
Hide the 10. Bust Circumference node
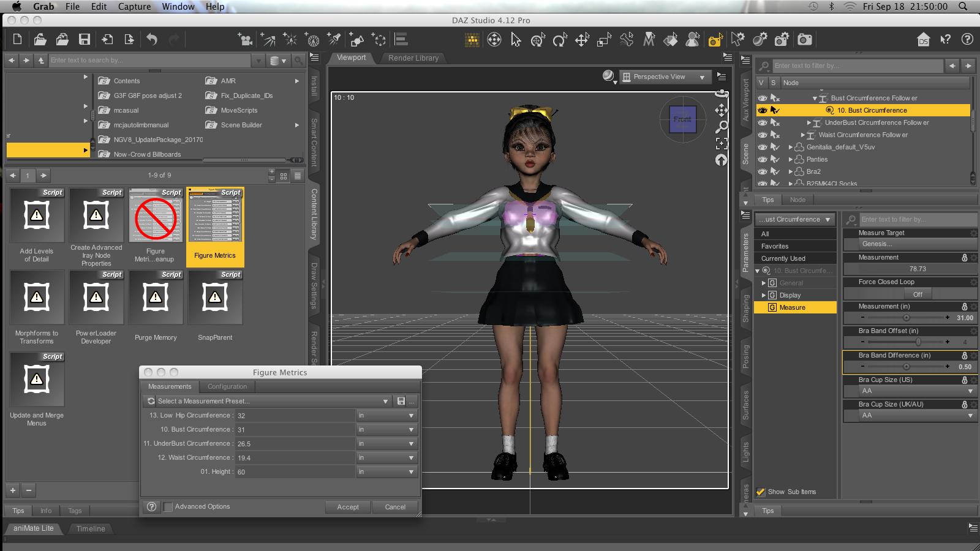pos(763,110)
